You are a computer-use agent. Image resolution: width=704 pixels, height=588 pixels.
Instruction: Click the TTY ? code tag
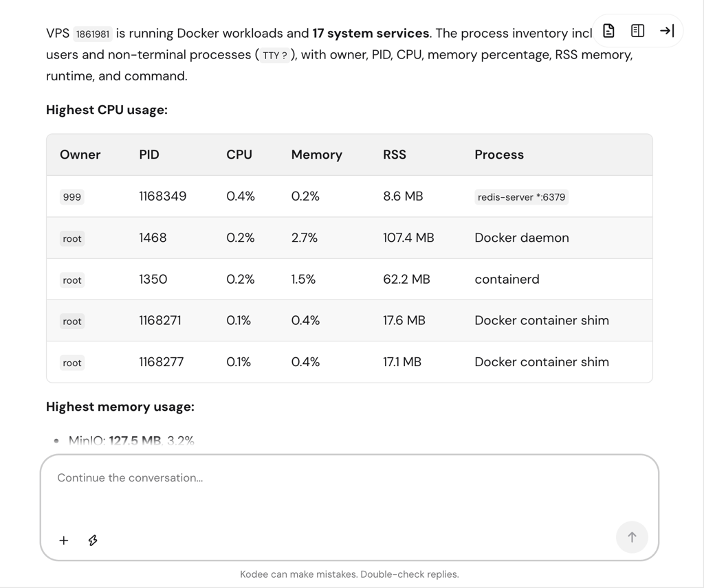275,56
